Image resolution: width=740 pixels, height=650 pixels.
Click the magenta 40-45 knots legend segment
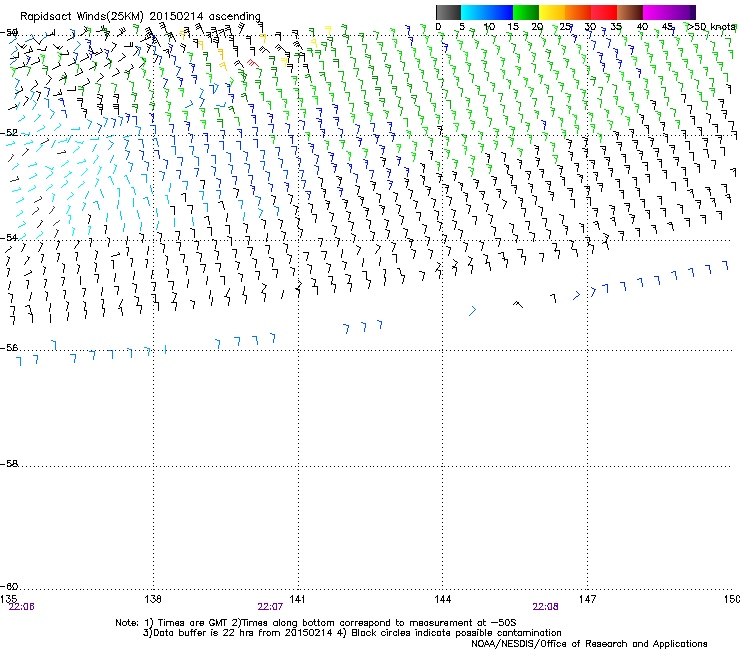point(656,12)
